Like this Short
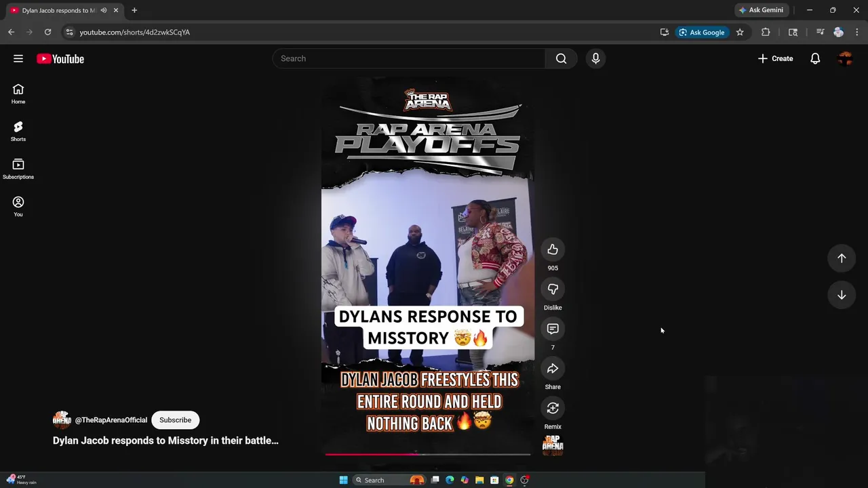The height and width of the screenshot is (488, 868). coord(553,249)
